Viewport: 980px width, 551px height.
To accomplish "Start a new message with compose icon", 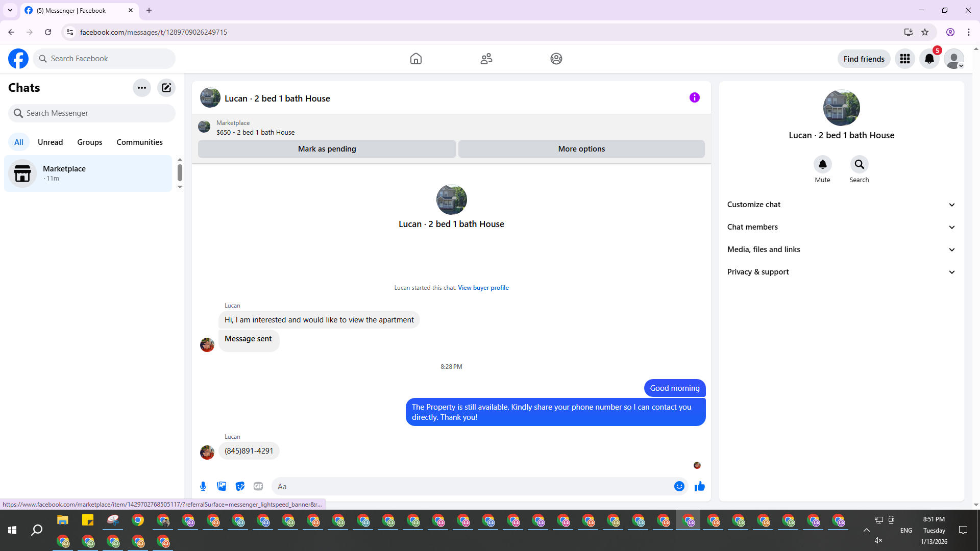I will coord(166,88).
